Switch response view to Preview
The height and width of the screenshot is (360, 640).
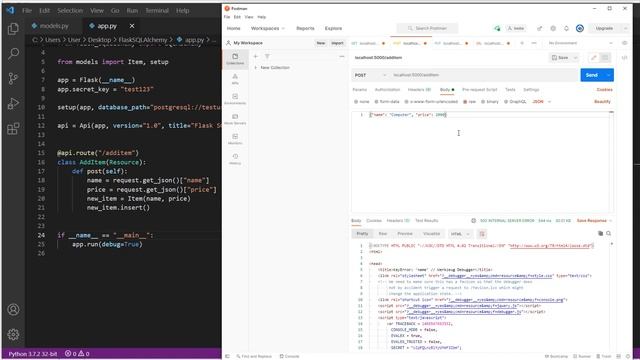[405, 234]
